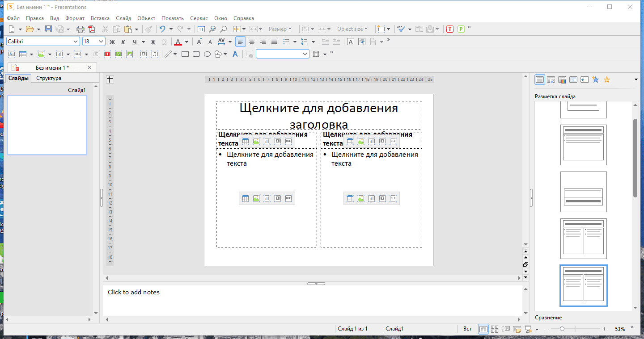Click the Undo arrow icon
The height and width of the screenshot is (339, 644).
(x=162, y=29)
